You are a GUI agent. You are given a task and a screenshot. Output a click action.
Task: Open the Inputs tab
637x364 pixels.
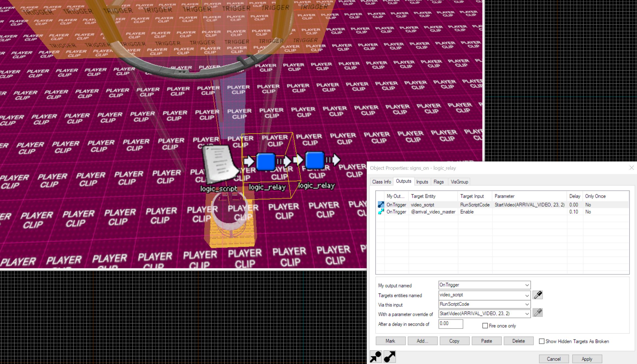click(422, 182)
